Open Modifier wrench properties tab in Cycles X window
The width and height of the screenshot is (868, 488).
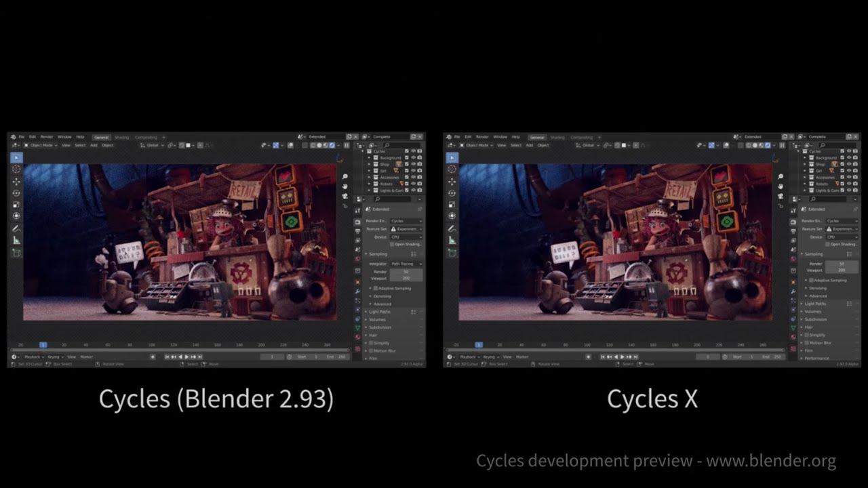click(793, 291)
